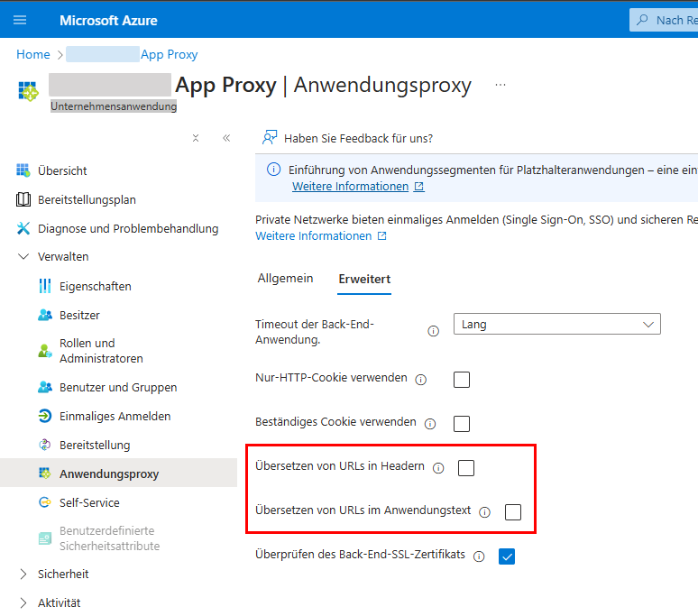Uncheck Überprüfen des Back-End-SSL-Zertifikats
698x616 pixels.
[x=507, y=556]
